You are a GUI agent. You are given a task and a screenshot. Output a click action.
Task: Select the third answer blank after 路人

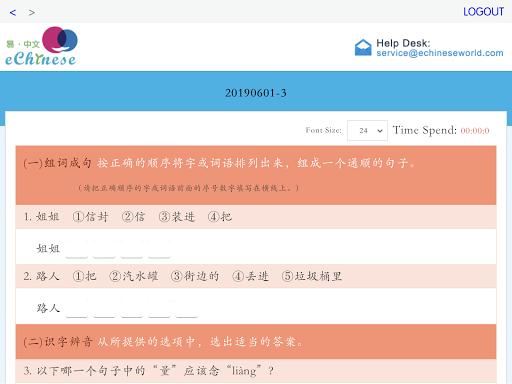tap(132, 308)
